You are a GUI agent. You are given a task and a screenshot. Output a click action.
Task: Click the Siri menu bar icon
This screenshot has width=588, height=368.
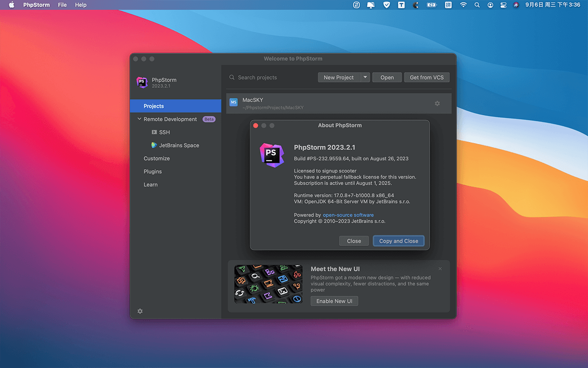(516, 5)
